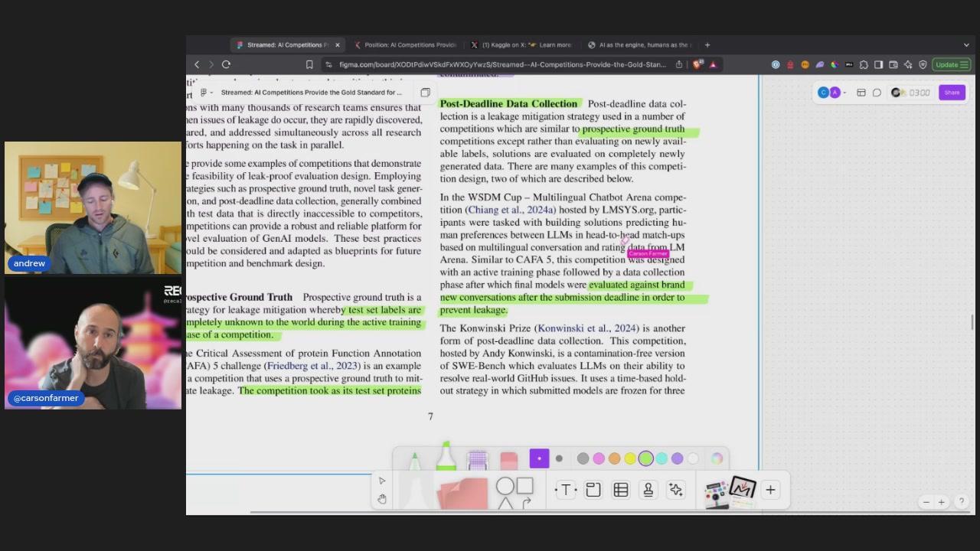980x551 pixels.
Task: Pick the orange color swatch
Action: (x=614, y=458)
